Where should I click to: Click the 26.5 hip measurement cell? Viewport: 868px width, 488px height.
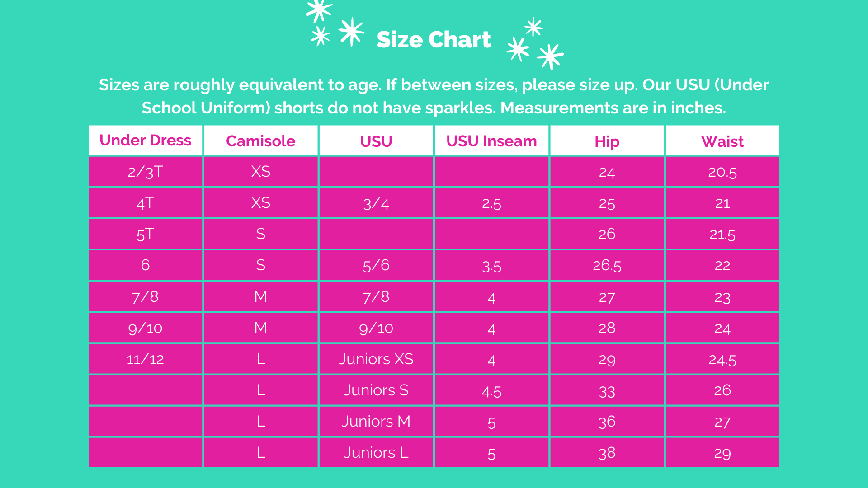click(x=607, y=265)
